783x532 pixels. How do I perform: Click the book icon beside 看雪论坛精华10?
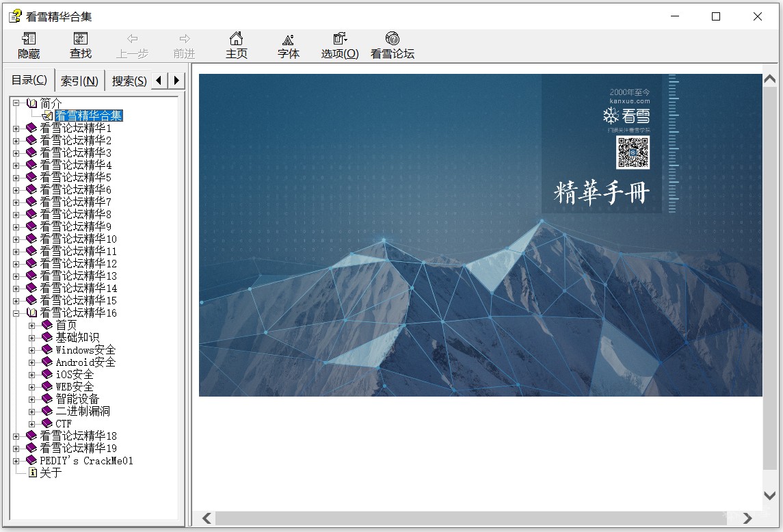coord(31,239)
